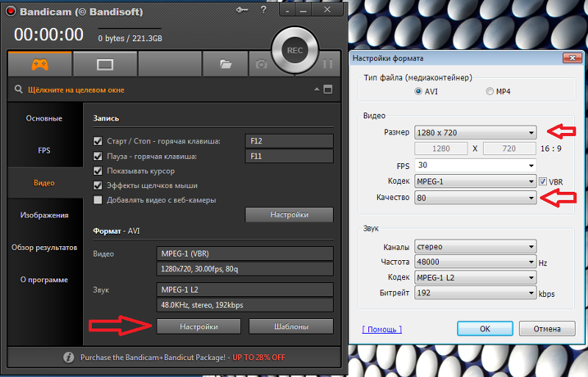The width and height of the screenshot is (588, 377).
Task: Open the frequency 48000 dropdown
Action: [475, 262]
